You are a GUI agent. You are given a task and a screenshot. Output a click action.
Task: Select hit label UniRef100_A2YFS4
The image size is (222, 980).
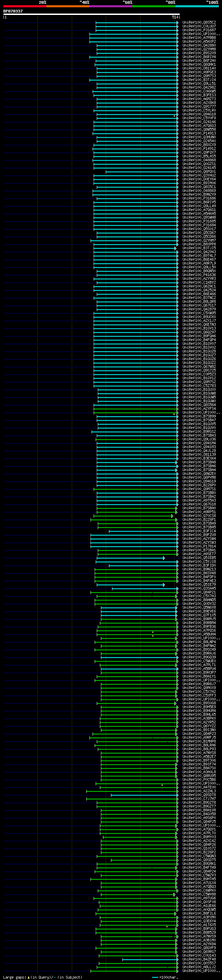click(199, 408)
